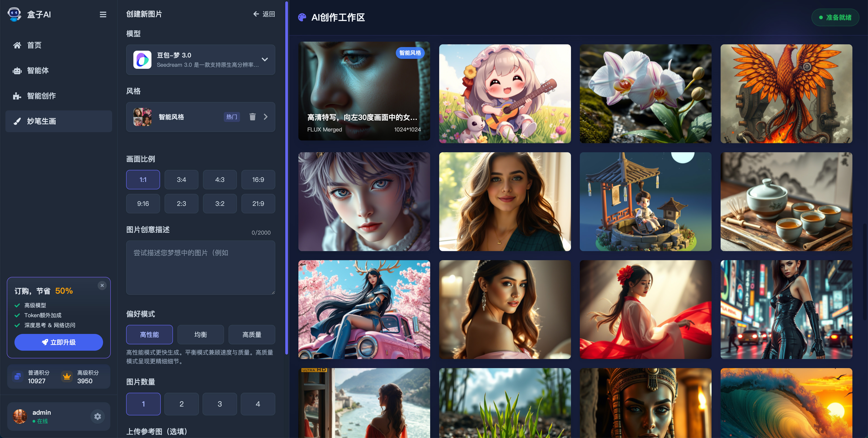The height and width of the screenshot is (438, 868).
Task: Delete the selected style with trash icon
Action: coord(252,117)
